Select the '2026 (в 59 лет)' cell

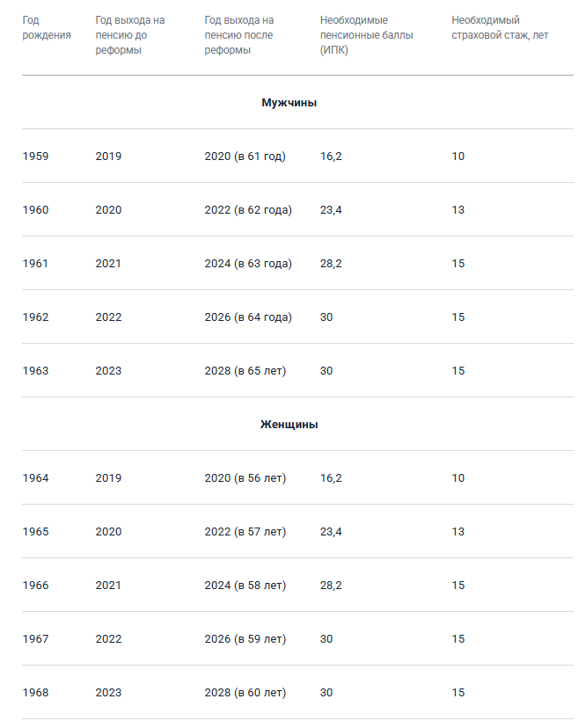245,639
